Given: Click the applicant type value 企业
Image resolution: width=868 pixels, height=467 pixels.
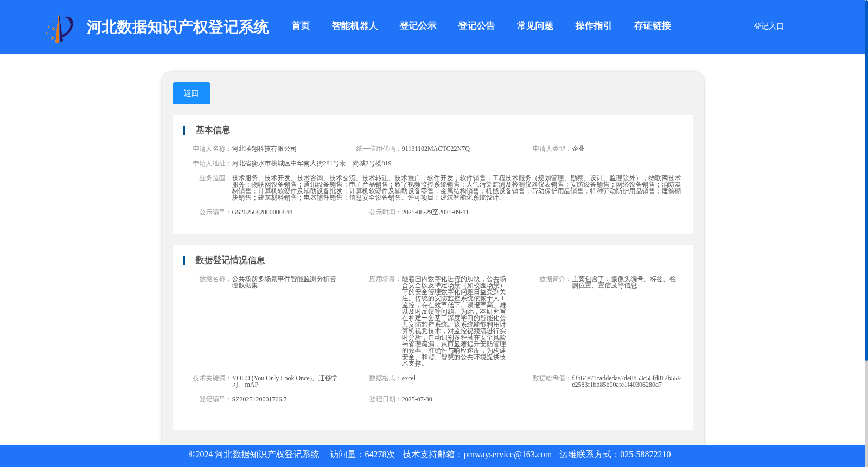Looking at the screenshot, I should coord(578,149).
